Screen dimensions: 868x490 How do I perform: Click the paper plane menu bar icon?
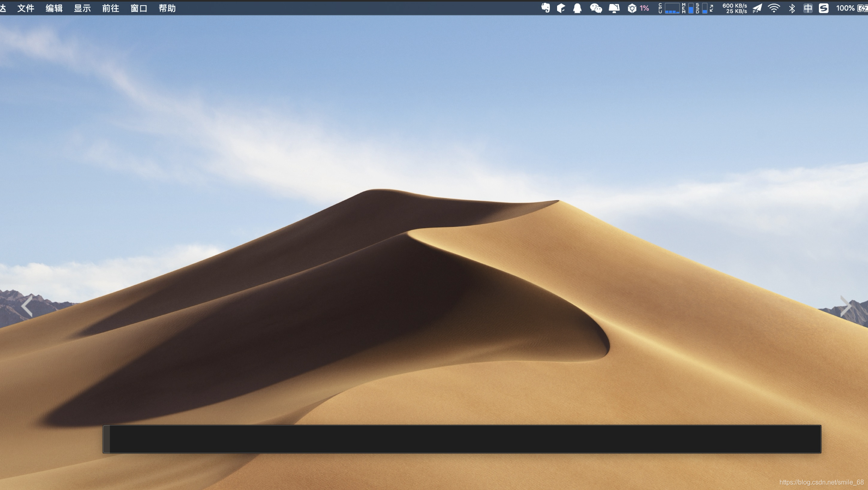pos(757,8)
